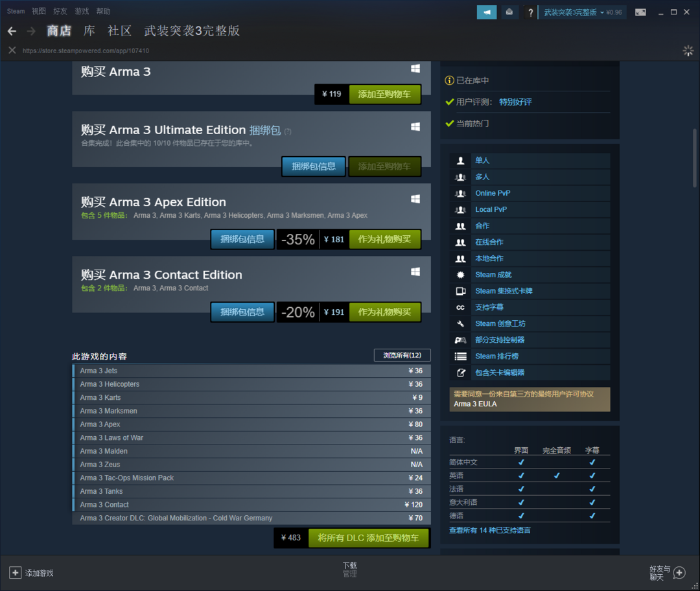700x591 pixels.
Task: Open the Arma 3 EULA link
Action: (x=475, y=404)
